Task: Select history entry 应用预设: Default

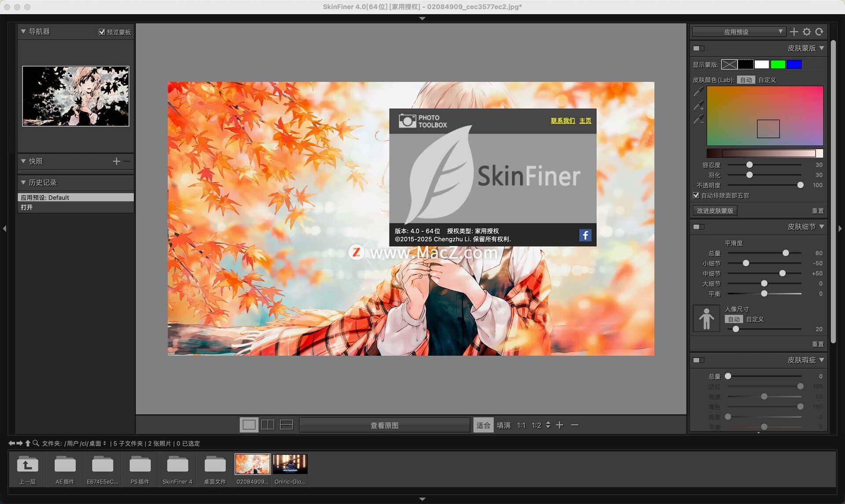Action: 76,198
